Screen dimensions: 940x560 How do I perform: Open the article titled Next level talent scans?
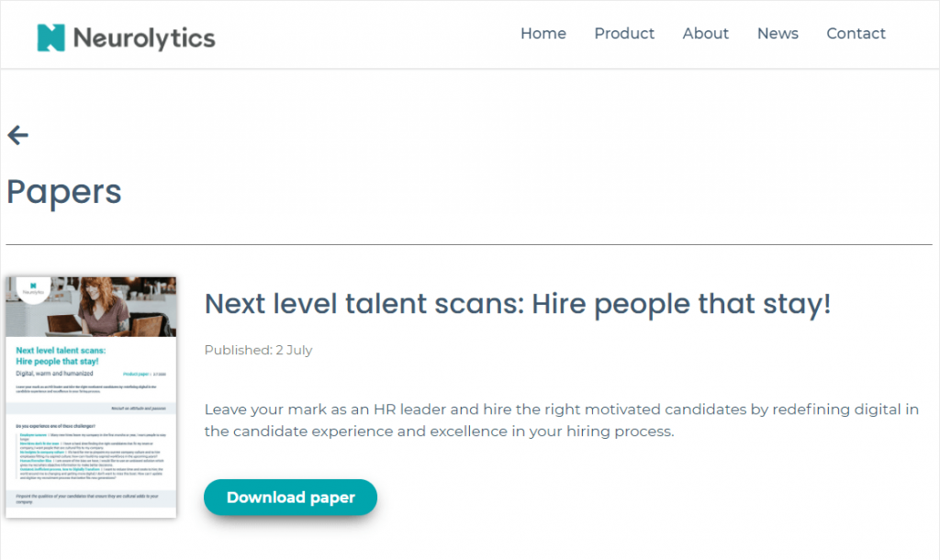[517, 304]
